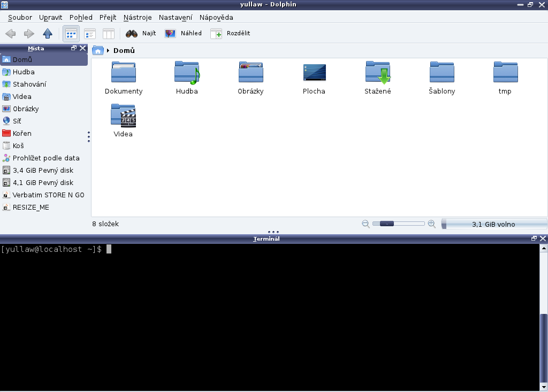548x392 pixels.
Task: Open the Nástroje menu
Action: 138,17
